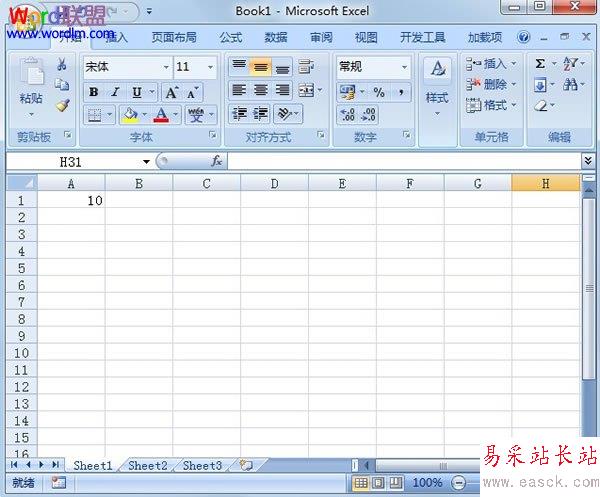
Task: Toggle Underline formatting
Action: [137, 92]
